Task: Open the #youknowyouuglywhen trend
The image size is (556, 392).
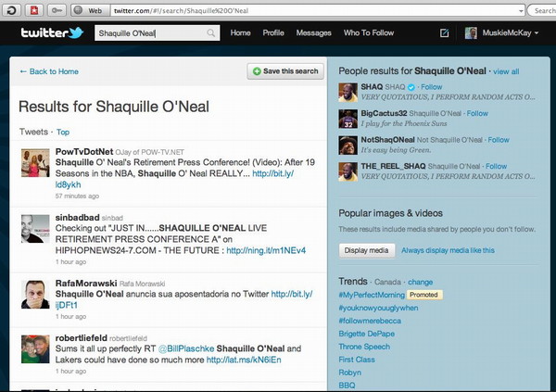Action: (378, 308)
